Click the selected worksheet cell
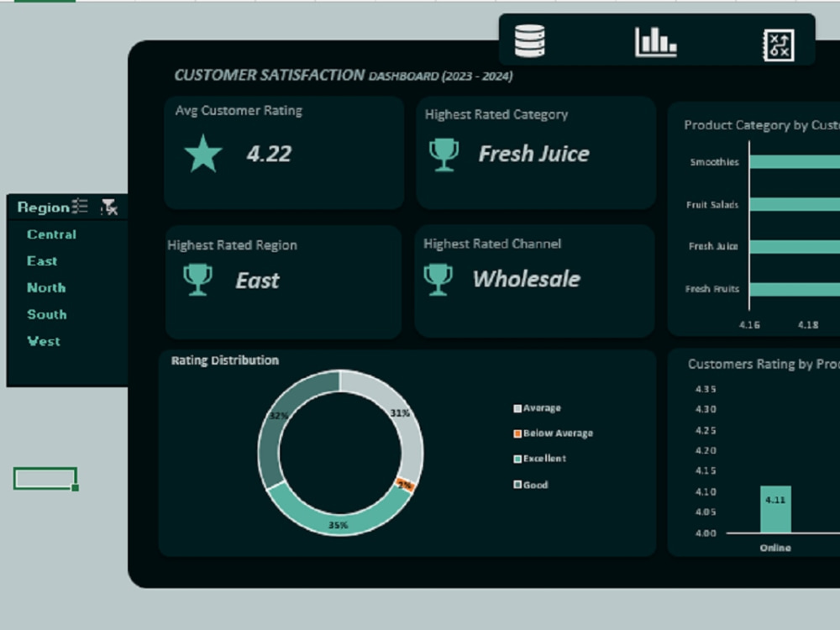840x630 pixels. tap(45, 479)
